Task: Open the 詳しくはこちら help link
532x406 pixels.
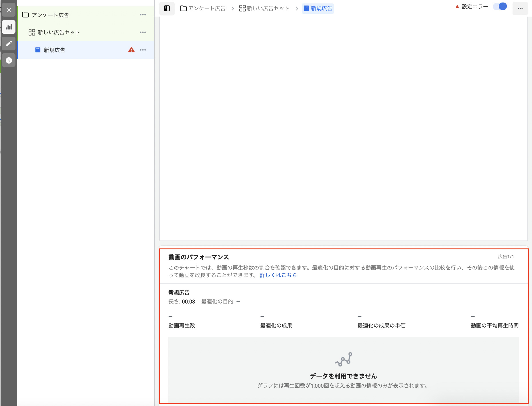Action: [x=278, y=275]
